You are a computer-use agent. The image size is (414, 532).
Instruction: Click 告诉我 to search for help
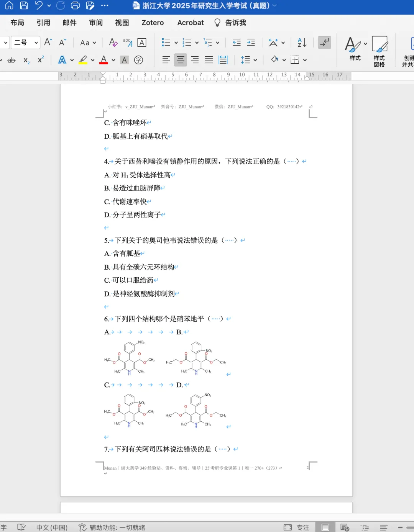click(235, 23)
